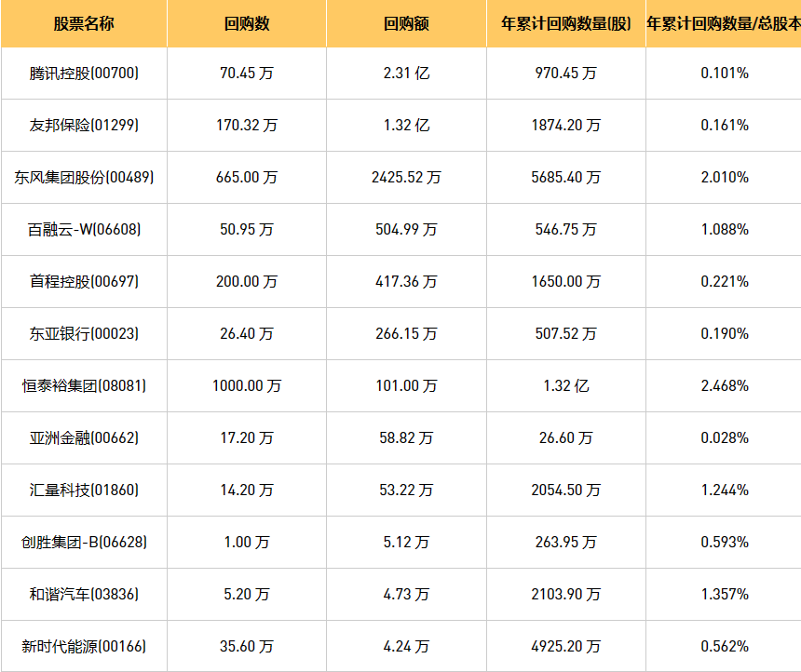Open the 亚洲金融(00662) stock entry
Image resolution: width=801 pixels, height=672 pixels.
[x=84, y=438]
